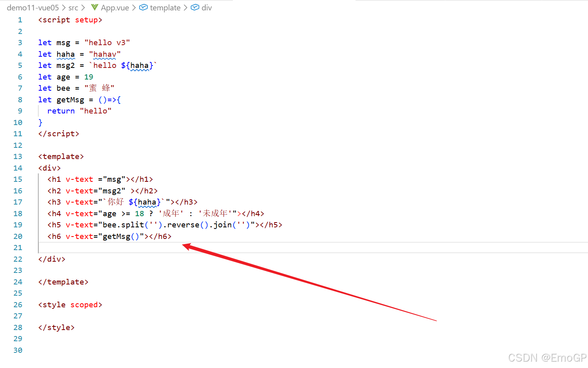Click the '<style scoped>' tag
Screen dimensions: 588x368
click(70, 305)
